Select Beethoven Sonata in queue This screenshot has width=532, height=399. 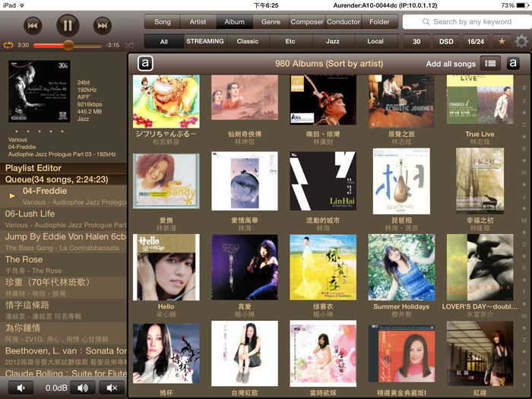[63, 356]
